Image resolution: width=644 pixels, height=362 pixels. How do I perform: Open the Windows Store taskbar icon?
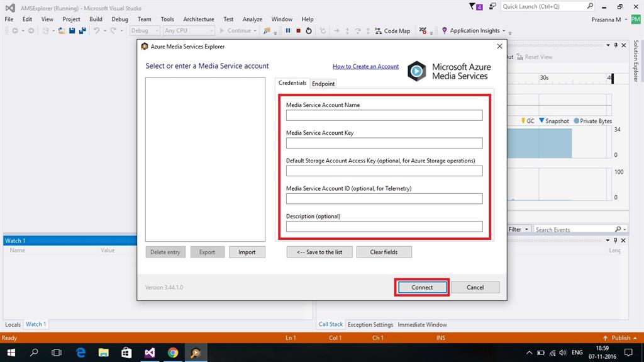[126, 353]
